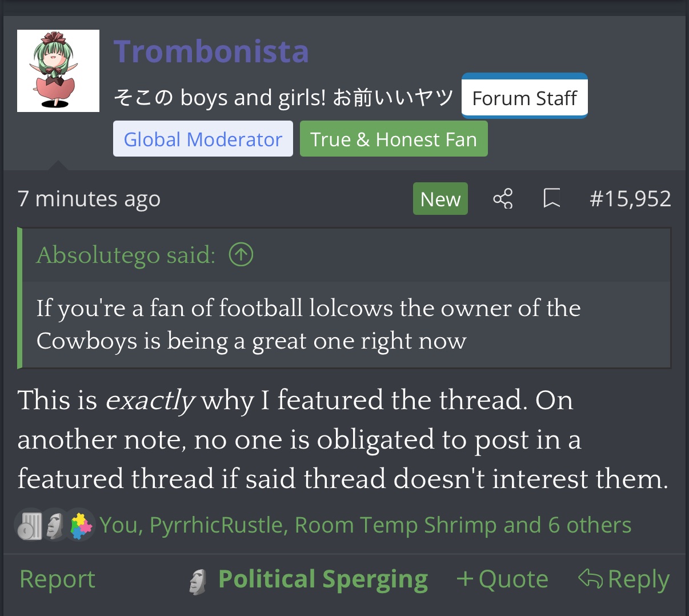
Task: Click the first reaction icon in list
Action: pyautogui.click(x=30, y=525)
